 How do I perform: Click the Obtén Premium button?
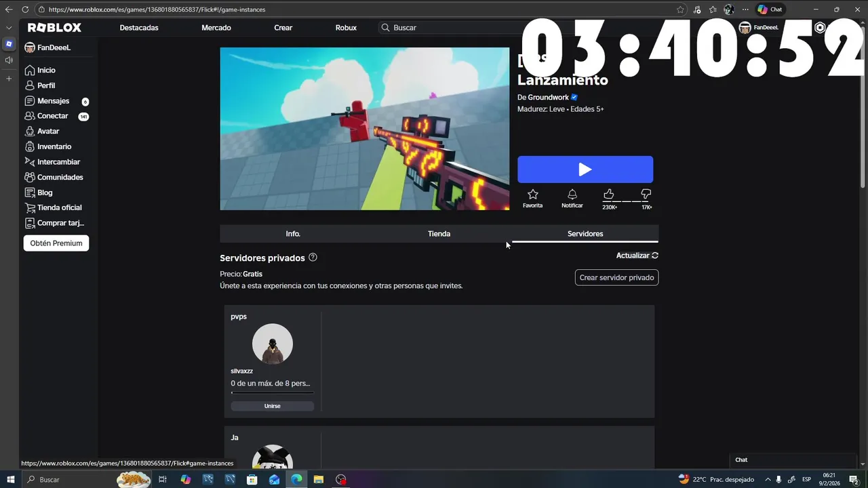point(56,243)
